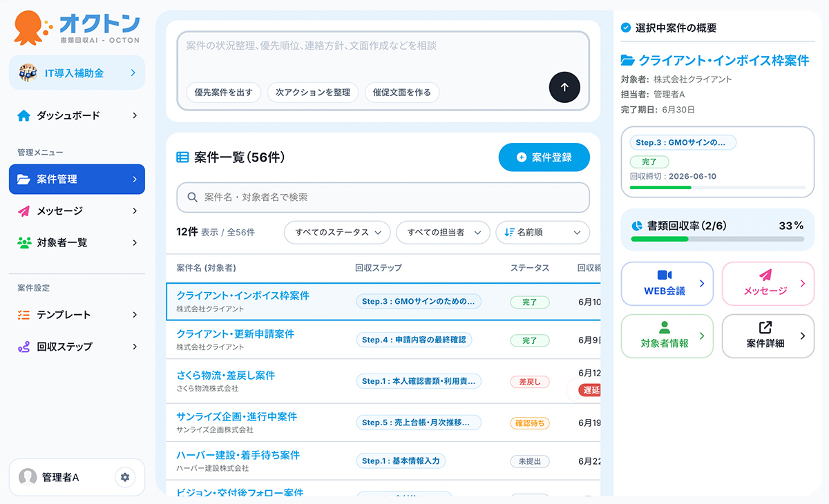Image resolution: width=829 pixels, height=504 pixels.
Task: Click the magnifier icon in search box
Action: click(x=192, y=197)
